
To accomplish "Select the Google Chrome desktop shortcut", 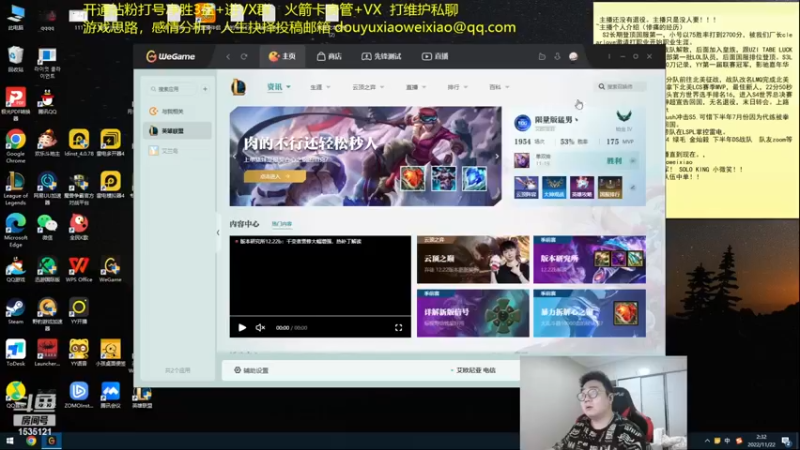I will [x=16, y=146].
